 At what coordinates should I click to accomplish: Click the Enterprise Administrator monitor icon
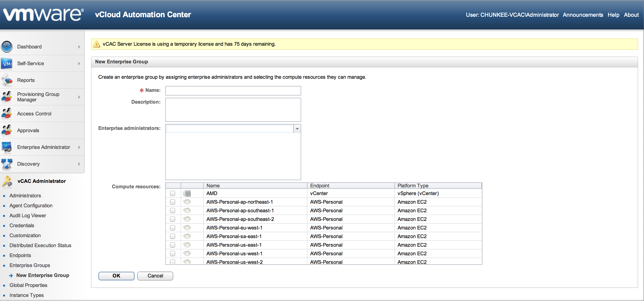pos(7,147)
